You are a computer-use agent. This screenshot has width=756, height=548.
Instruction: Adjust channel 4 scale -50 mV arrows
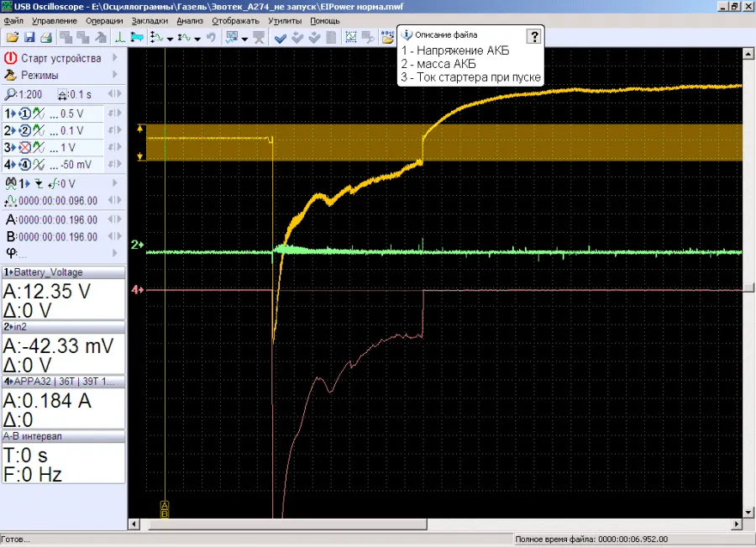[115, 164]
